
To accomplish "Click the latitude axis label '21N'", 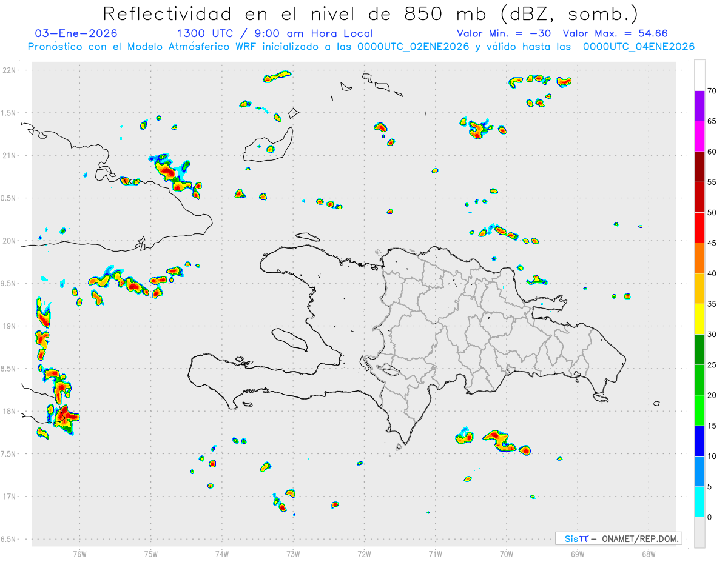I will 10,155.
